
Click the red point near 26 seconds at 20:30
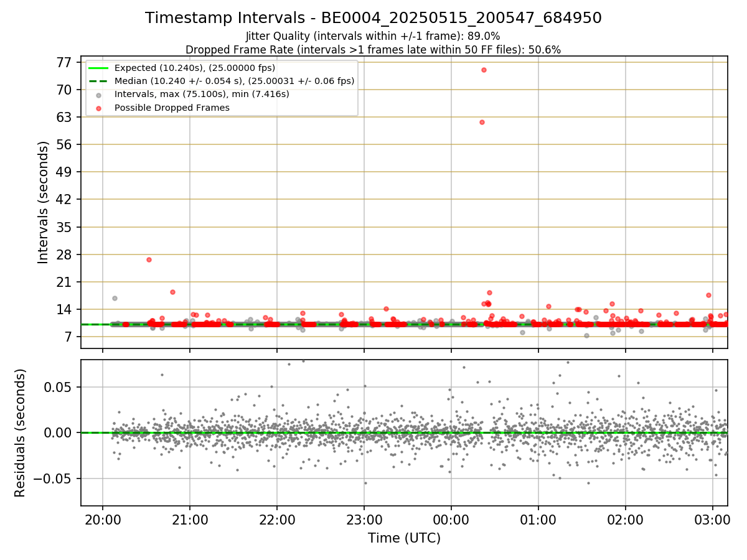149,259
